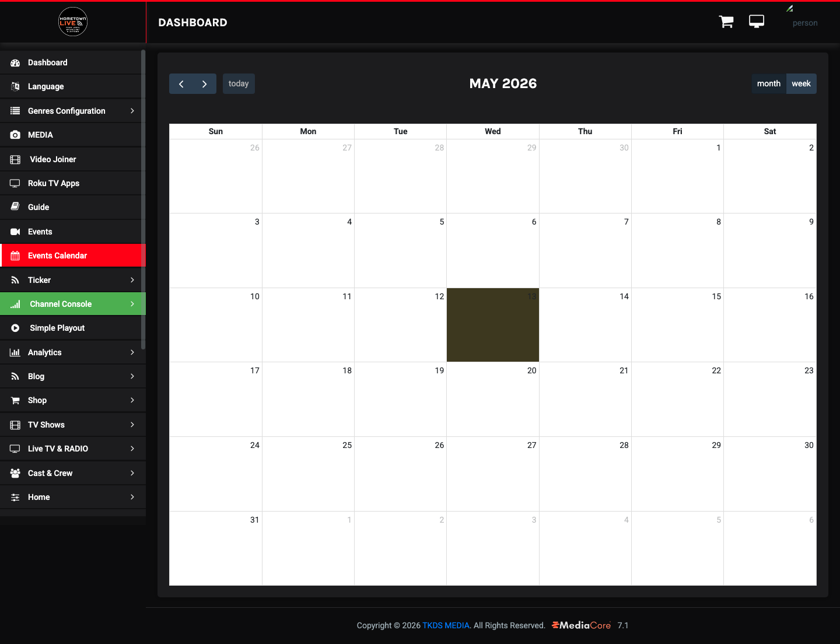Expand the TV Shows submenu chevron
Screen dimensions: 840x644
(132, 425)
